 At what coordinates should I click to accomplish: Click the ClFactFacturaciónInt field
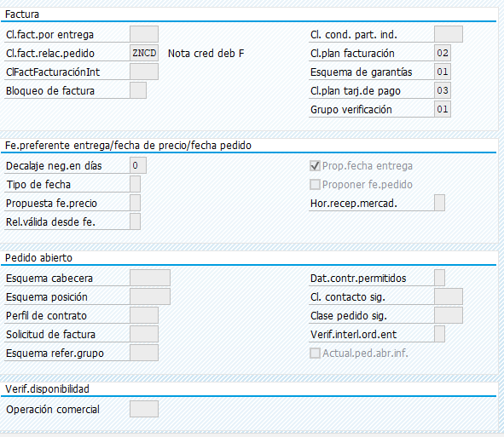point(144,72)
